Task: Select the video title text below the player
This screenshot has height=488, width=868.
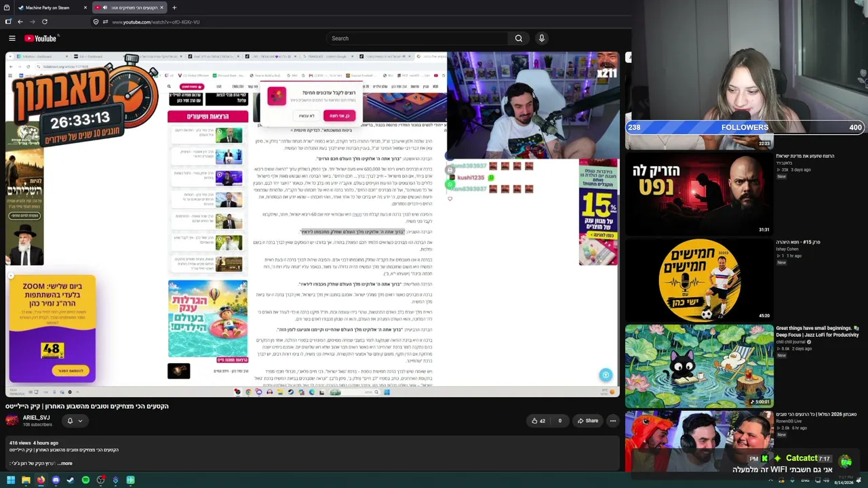Action: [x=87, y=406]
